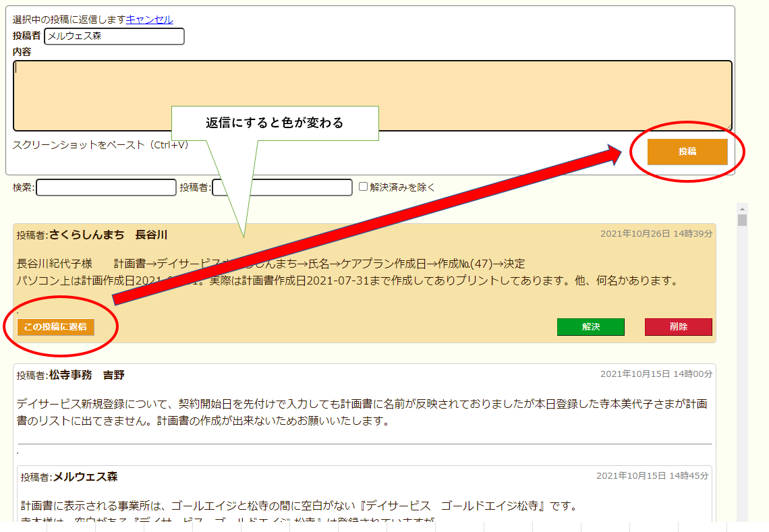The height and width of the screenshot is (532, 769).
Task: Select the large red arrow annotation
Action: (364, 226)
